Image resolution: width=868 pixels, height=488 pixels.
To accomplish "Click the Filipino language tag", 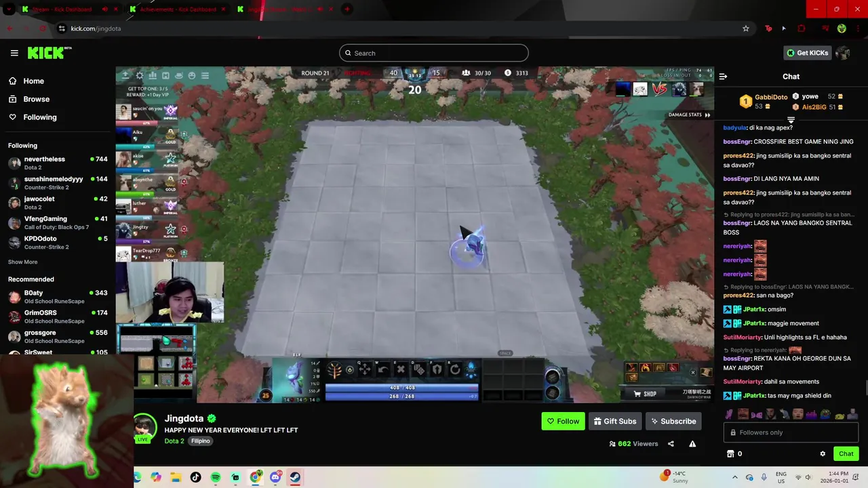I will tap(201, 441).
